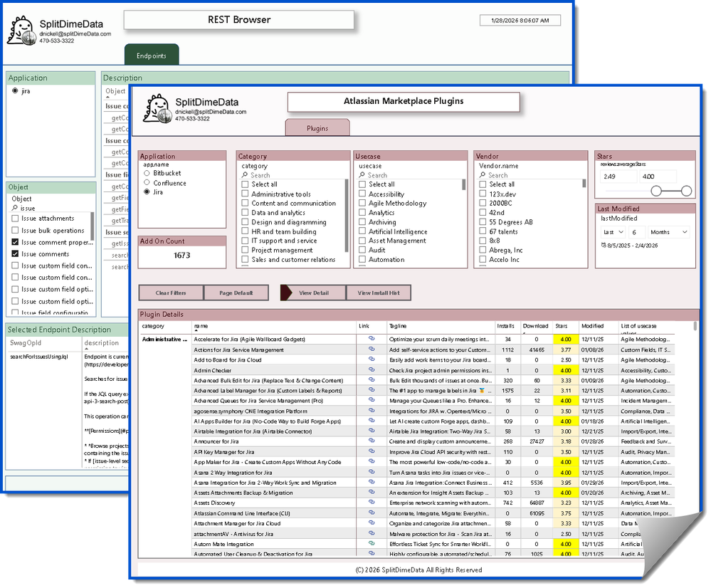Click the View Detail button

pyautogui.click(x=314, y=293)
